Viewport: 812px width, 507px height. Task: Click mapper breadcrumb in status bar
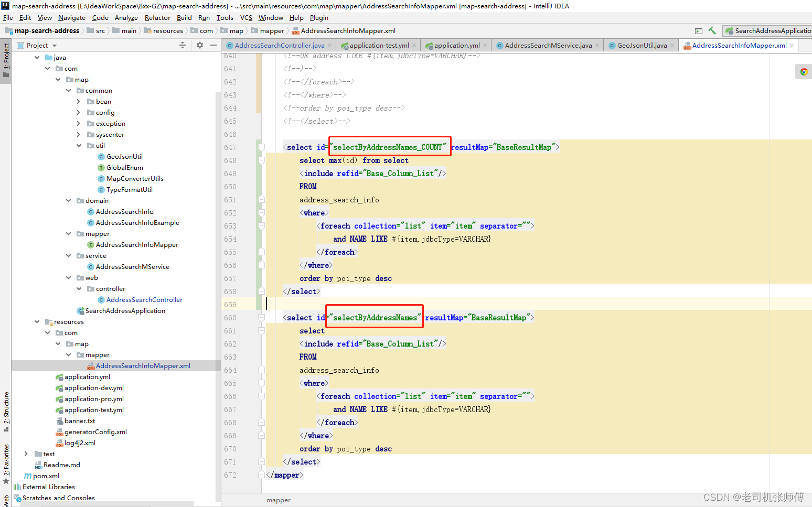click(x=278, y=500)
